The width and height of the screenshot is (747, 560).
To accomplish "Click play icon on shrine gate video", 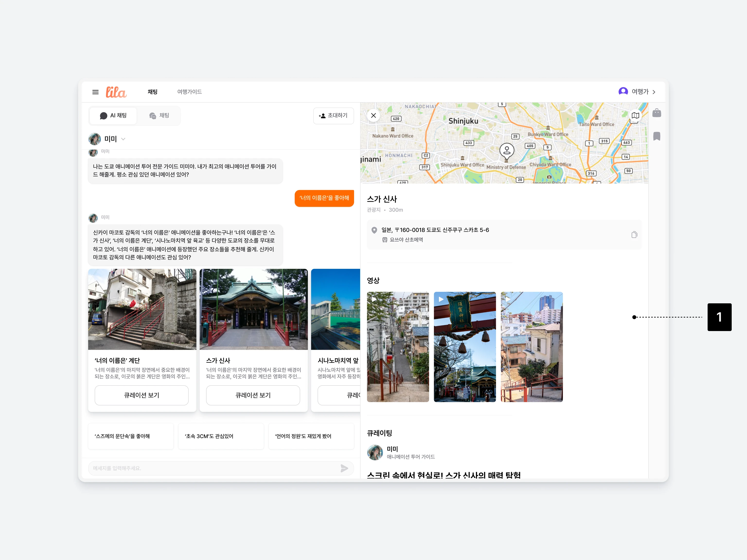I will 441,299.
